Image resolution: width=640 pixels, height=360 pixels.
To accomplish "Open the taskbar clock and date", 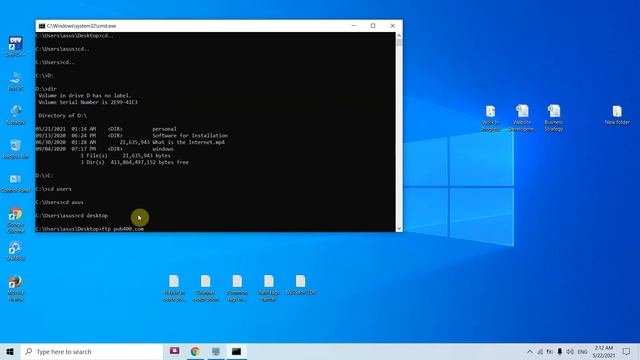I will tap(604, 351).
